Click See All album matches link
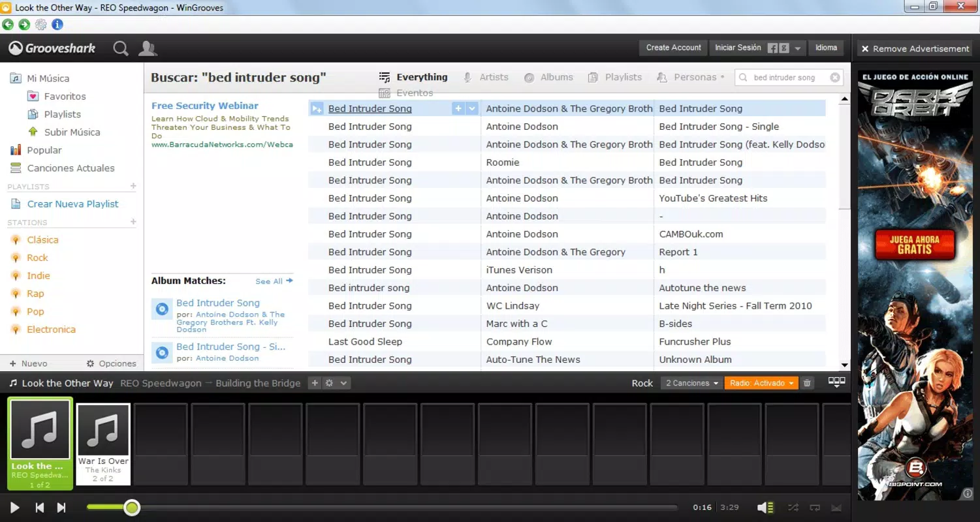The image size is (980, 522). [x=274, y=281]
